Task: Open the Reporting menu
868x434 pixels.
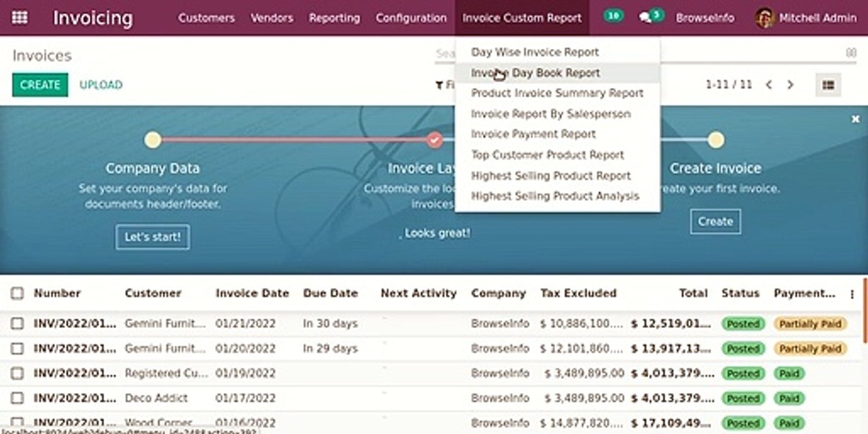Action: click(335, 18)
